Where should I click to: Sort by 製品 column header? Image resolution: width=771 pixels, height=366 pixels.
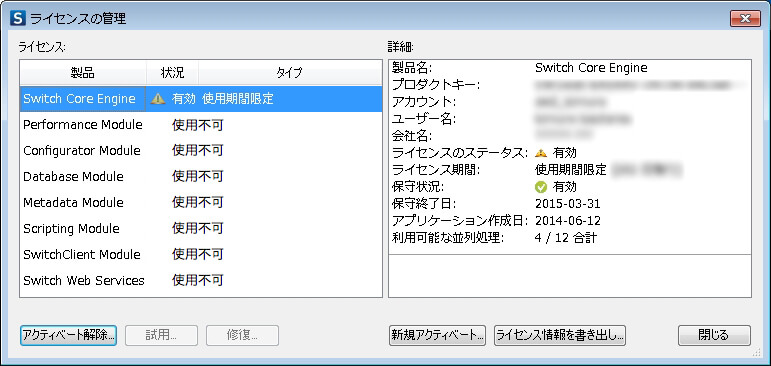[x=83, y=73]
